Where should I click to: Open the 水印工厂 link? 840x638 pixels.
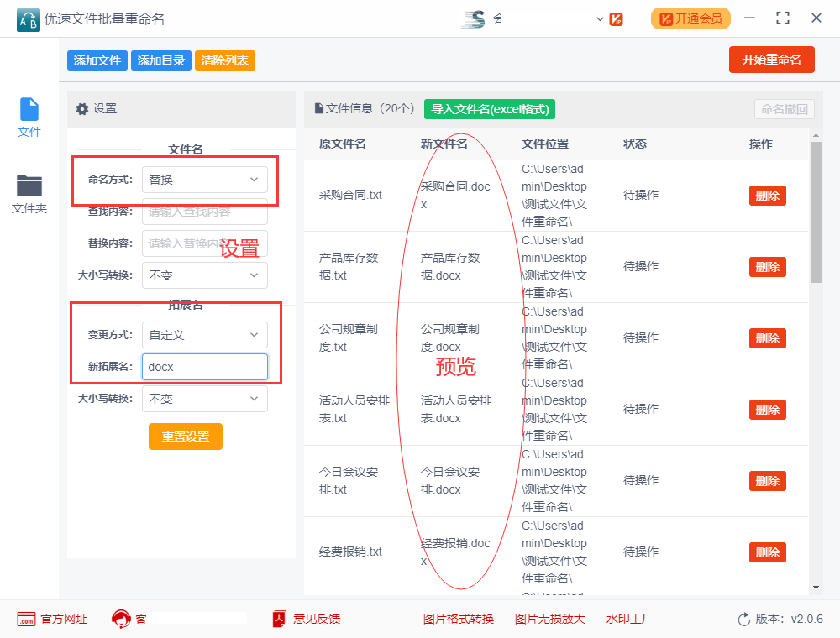[x=629, y=620]
